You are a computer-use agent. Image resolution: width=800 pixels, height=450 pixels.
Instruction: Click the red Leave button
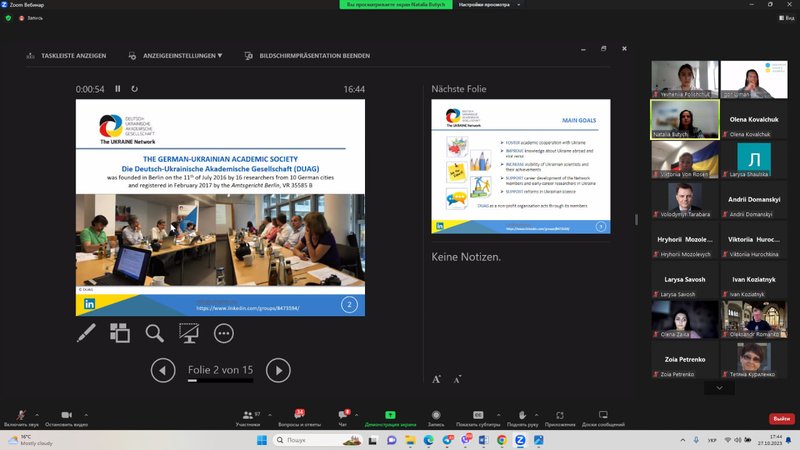782,419
